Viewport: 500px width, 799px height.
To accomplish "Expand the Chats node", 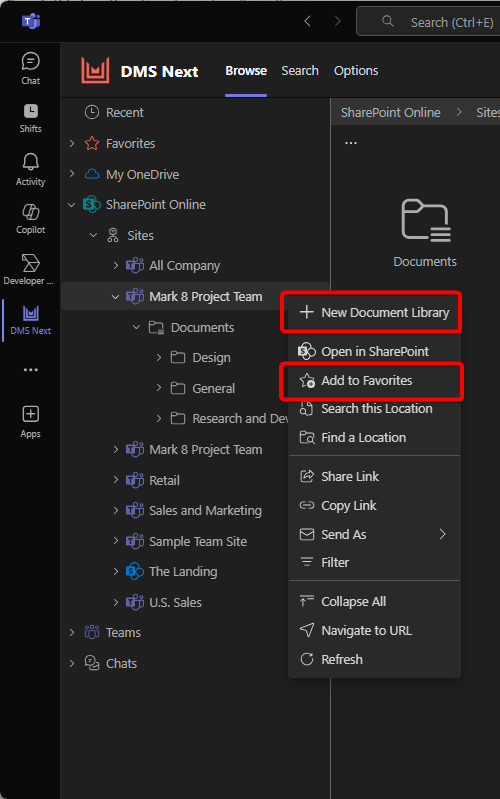I will [72, 663].
